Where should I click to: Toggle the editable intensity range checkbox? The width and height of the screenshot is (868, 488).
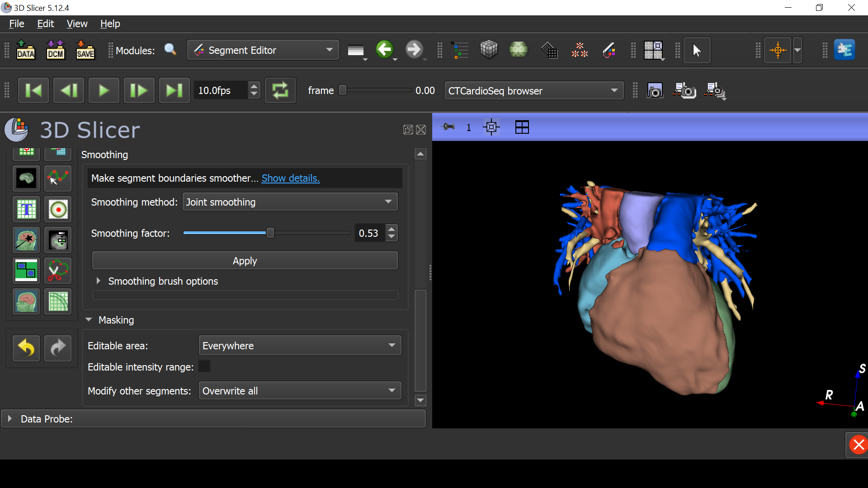204,366
